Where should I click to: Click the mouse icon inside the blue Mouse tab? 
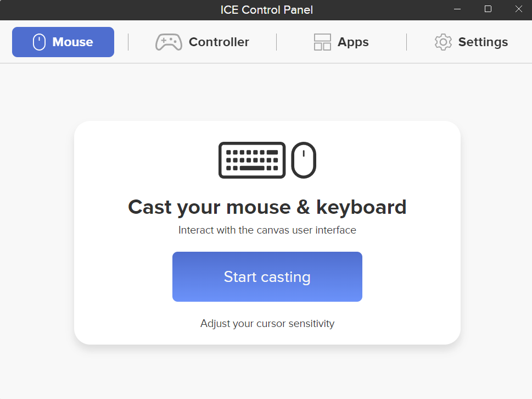[x=38, y=42]
